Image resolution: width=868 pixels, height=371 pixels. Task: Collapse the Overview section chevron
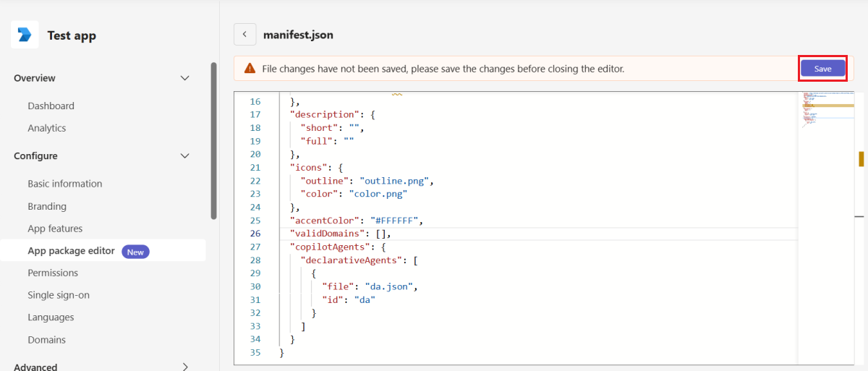[184, 78]
